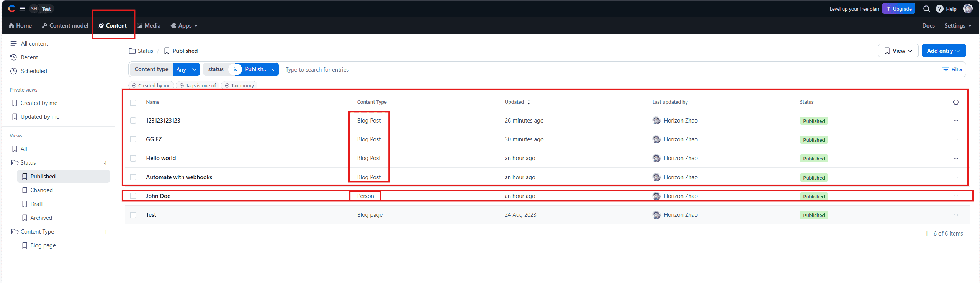
Task: Sort by the Updated column arrow
Action: 528,102
